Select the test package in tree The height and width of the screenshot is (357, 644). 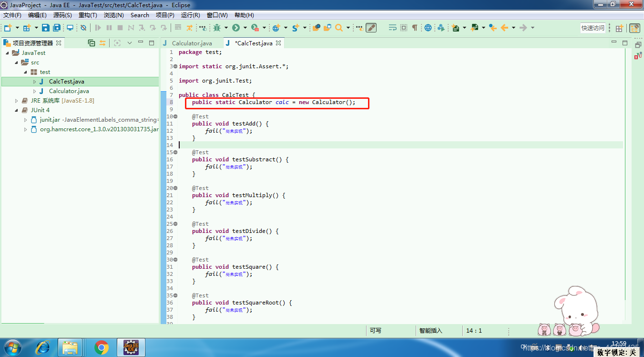pyautogui.click(x=45, y=72)
